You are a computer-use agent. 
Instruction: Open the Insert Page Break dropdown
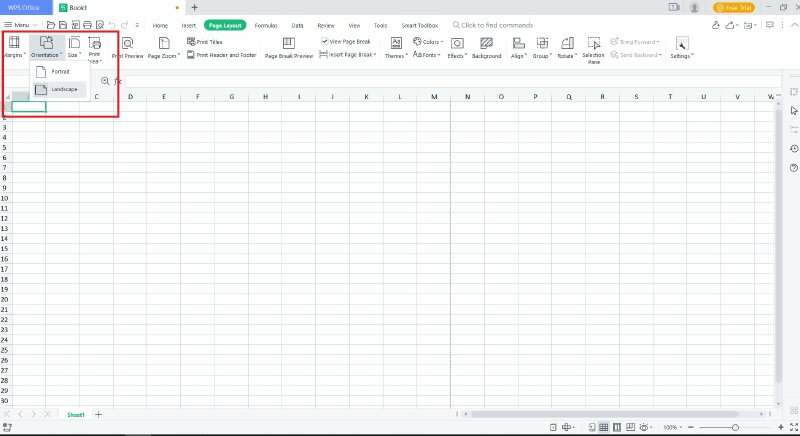347,55
